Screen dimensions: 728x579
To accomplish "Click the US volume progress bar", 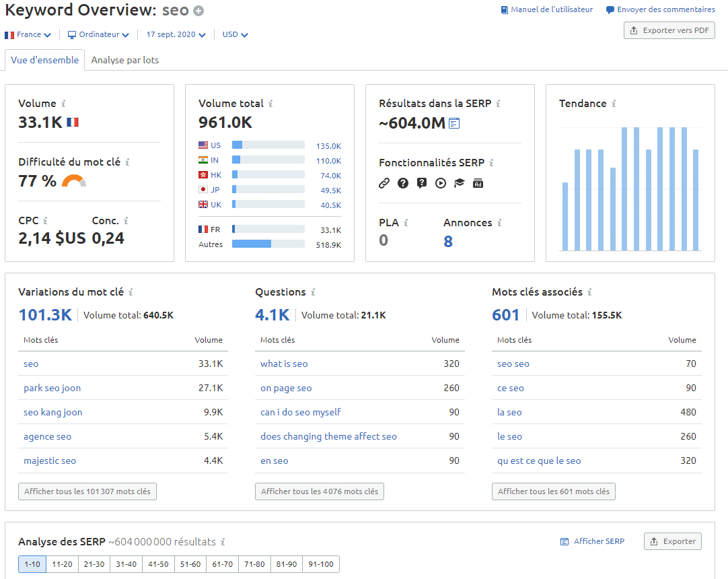I will click(268, 145).
